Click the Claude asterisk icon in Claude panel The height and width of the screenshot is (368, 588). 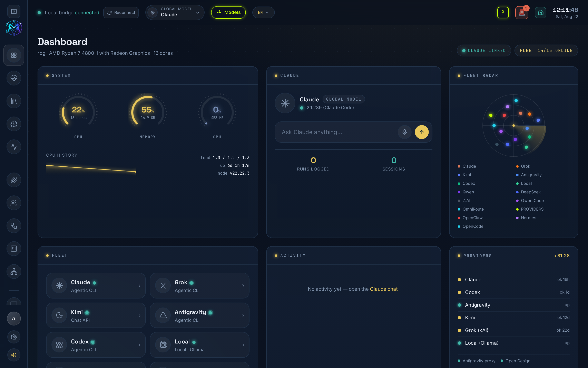click(x=285, y=103)
